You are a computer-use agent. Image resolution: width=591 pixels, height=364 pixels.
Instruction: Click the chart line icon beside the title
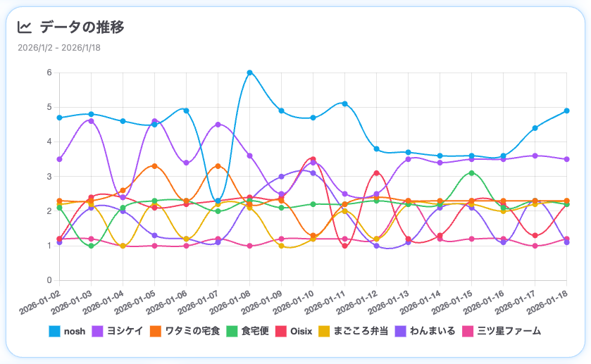pyautogui.click(x=25, y=27)
